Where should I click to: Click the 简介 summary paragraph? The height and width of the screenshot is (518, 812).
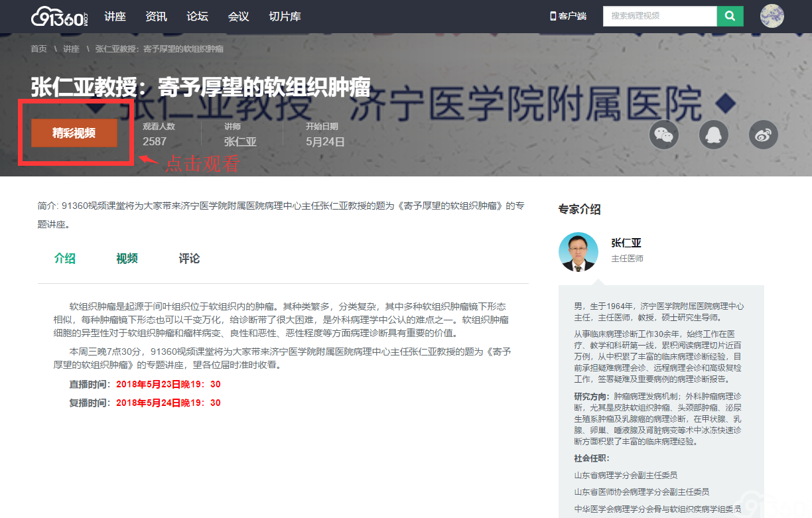[x=281, y=215]
